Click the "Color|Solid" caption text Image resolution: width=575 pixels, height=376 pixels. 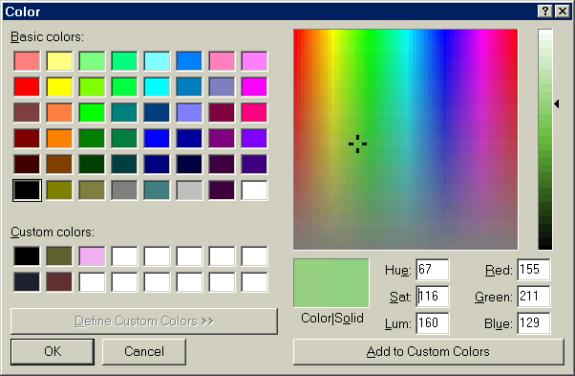tap(332, 318)
